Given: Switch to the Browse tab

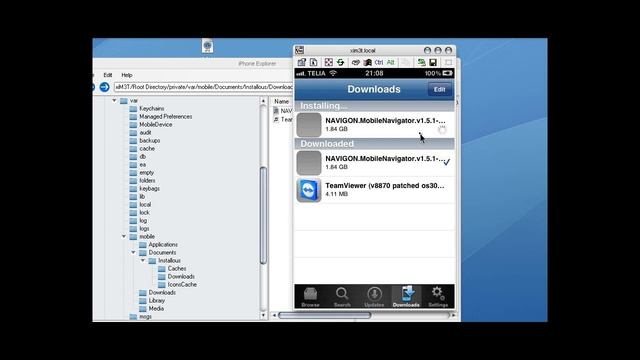Looking at the screenshot, I should pyautogui.click(x=310, y=296).
